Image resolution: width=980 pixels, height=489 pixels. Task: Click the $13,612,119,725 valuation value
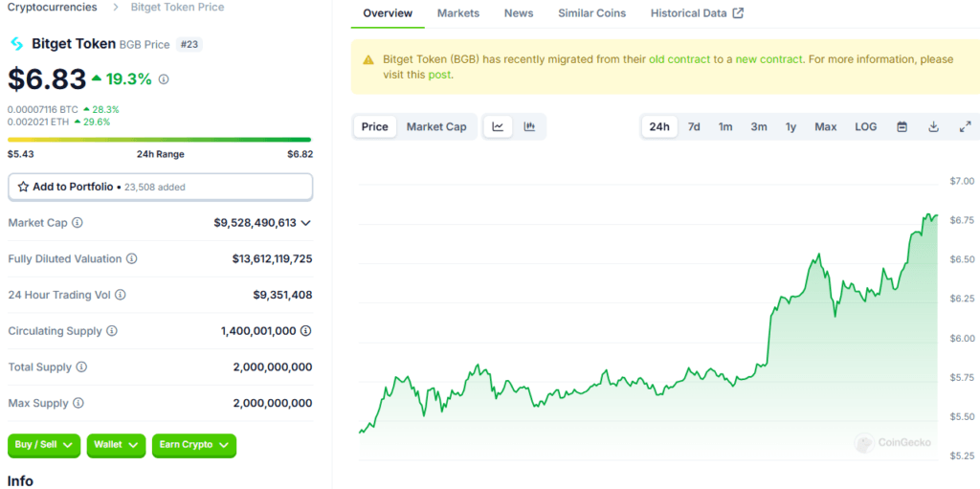(273, 259)
